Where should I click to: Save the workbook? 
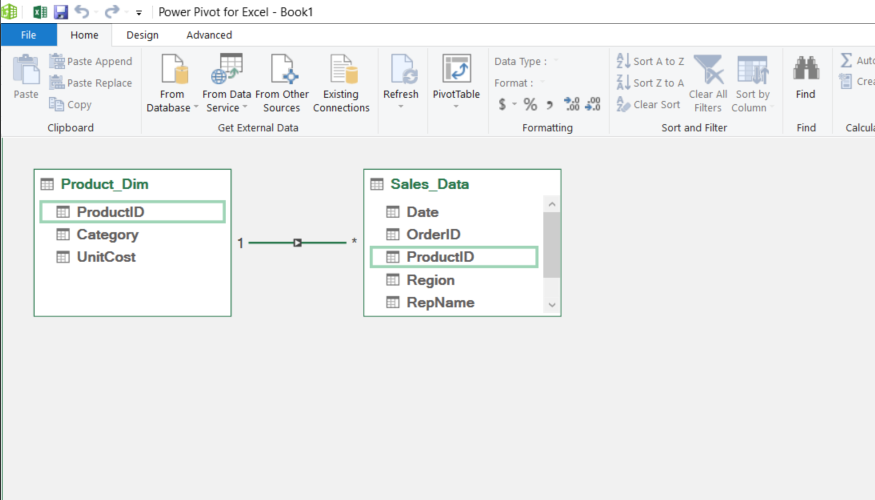(x=61, y=12)
